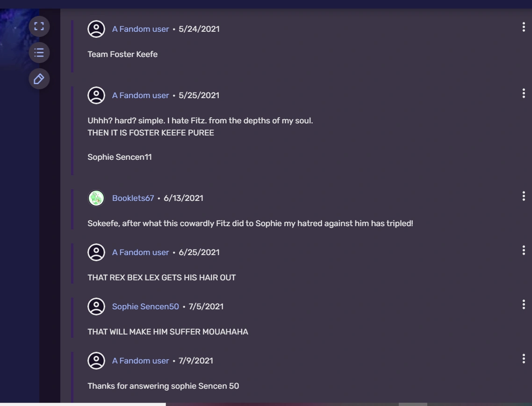Visit the Sophie Sencen50 profile link
The width and height of the screenshot is (532, 406).
[x=145, y=306]
